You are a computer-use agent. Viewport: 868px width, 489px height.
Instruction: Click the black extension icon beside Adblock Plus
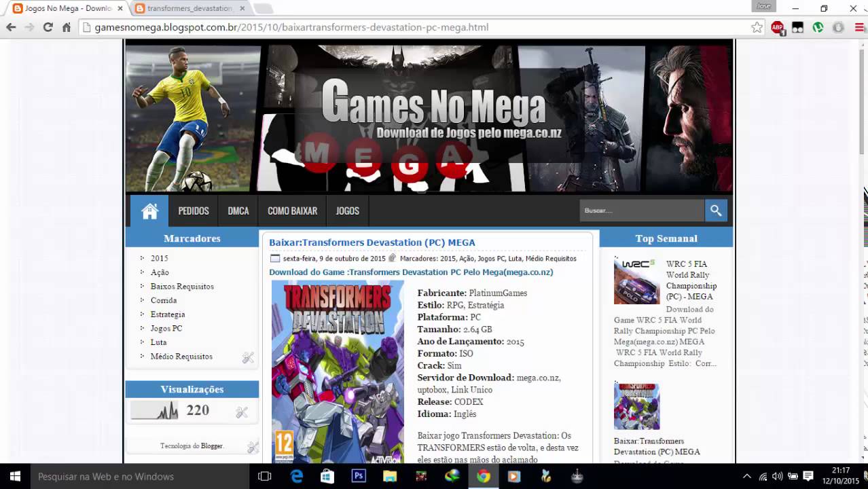click(x=798, y=28)
